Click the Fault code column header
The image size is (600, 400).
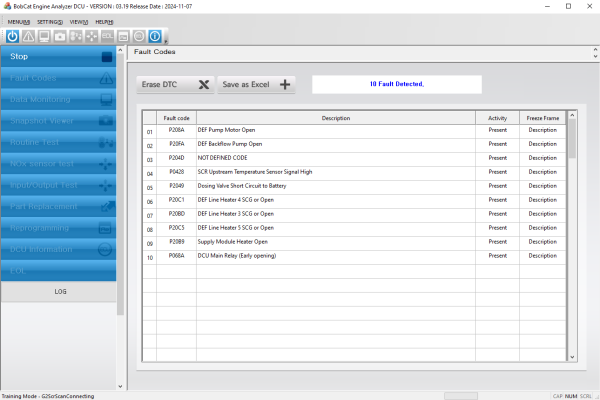tap(176, 118)
